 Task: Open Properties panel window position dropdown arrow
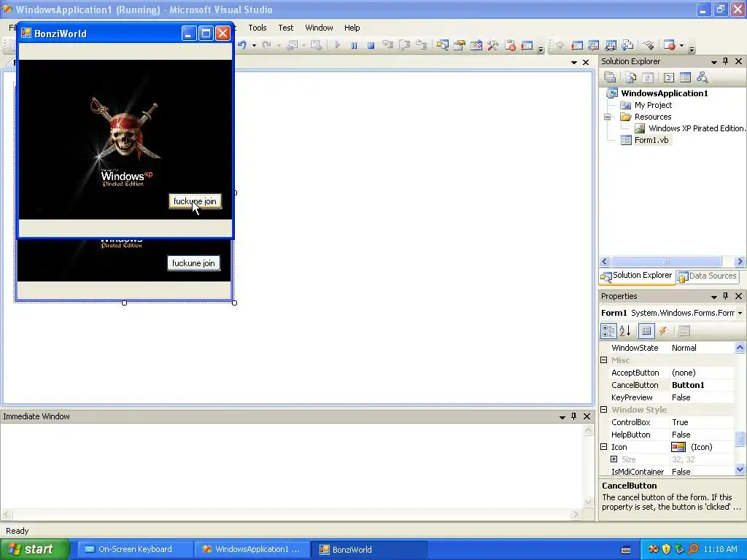coord(713,297)
